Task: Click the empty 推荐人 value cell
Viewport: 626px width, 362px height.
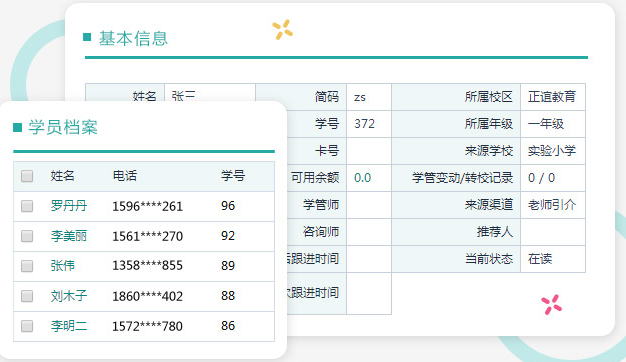Action: click(x=553, y=232)
